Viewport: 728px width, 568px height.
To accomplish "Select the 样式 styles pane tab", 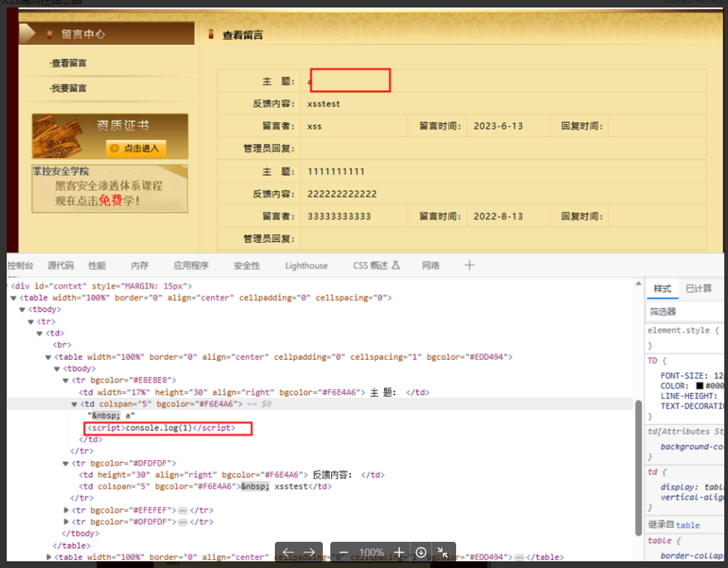I will (662, 289).
